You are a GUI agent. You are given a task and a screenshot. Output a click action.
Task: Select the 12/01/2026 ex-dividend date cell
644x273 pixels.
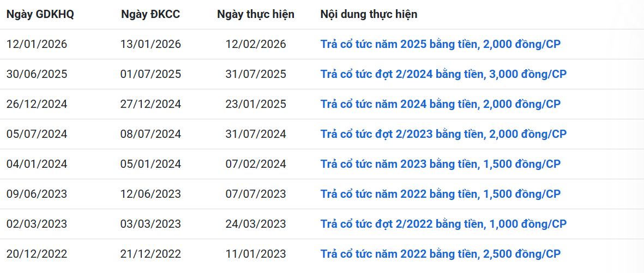[37, 44]
